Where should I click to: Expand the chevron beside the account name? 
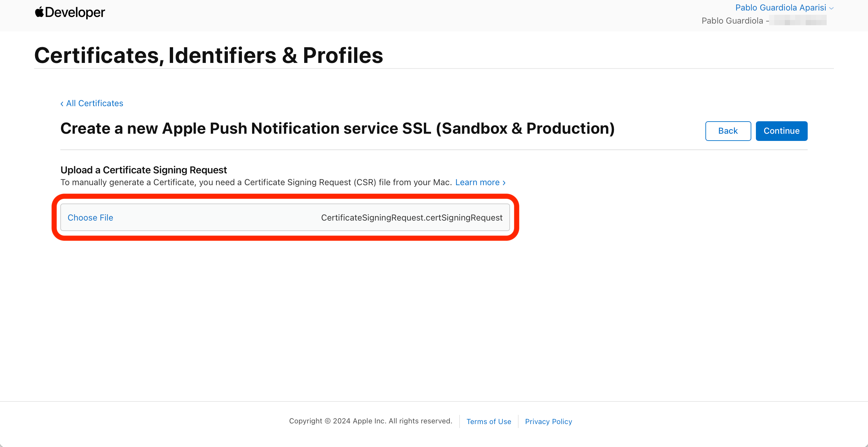coord(831,8)
